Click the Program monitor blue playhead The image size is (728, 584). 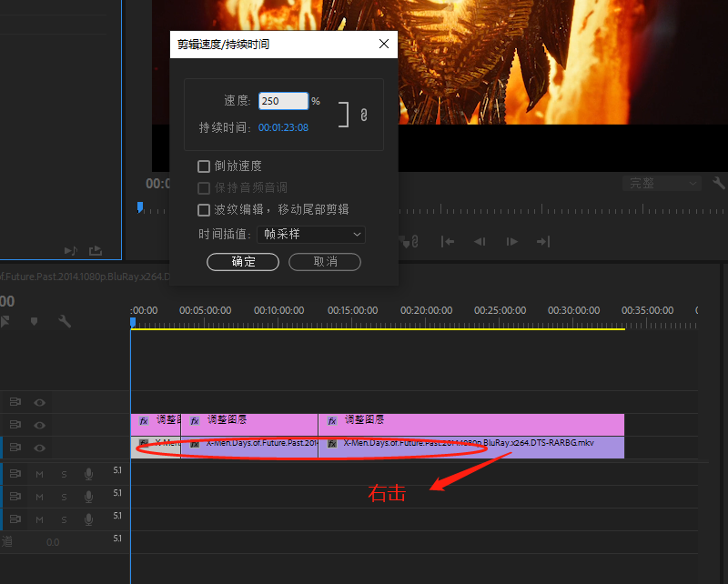tap(140, 207)
